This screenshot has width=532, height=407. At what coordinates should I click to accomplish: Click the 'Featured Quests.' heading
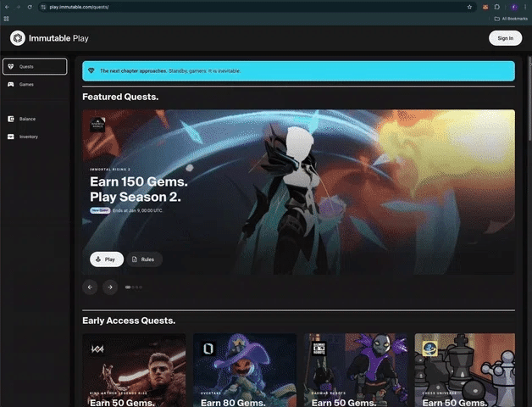pos(120,97)
